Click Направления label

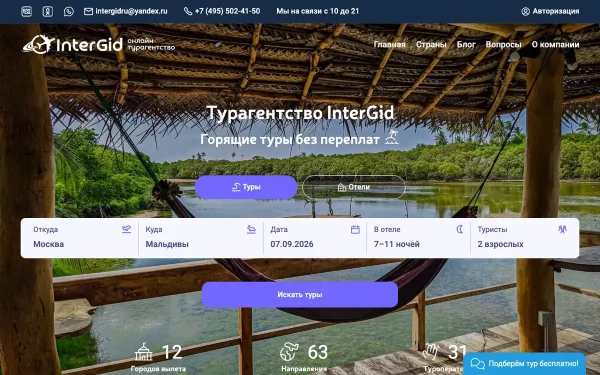pyautogui.click(x=304, y=369)
